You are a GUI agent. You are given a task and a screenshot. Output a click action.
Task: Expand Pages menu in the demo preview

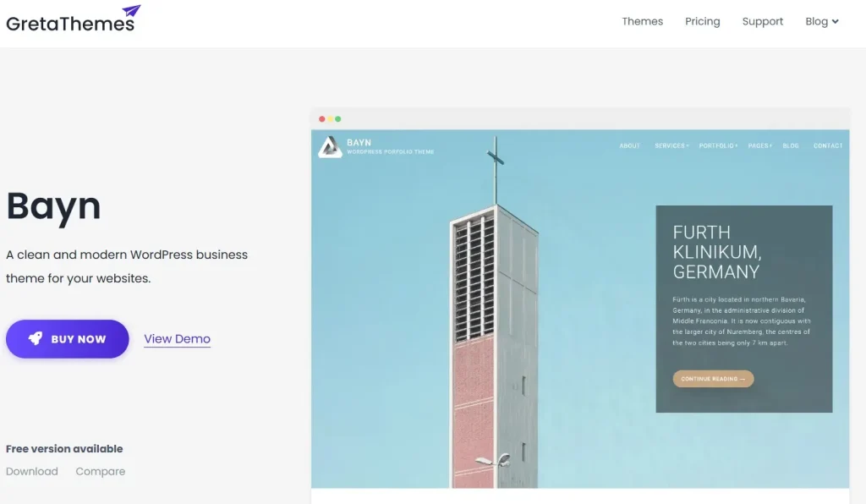(759, 145)
